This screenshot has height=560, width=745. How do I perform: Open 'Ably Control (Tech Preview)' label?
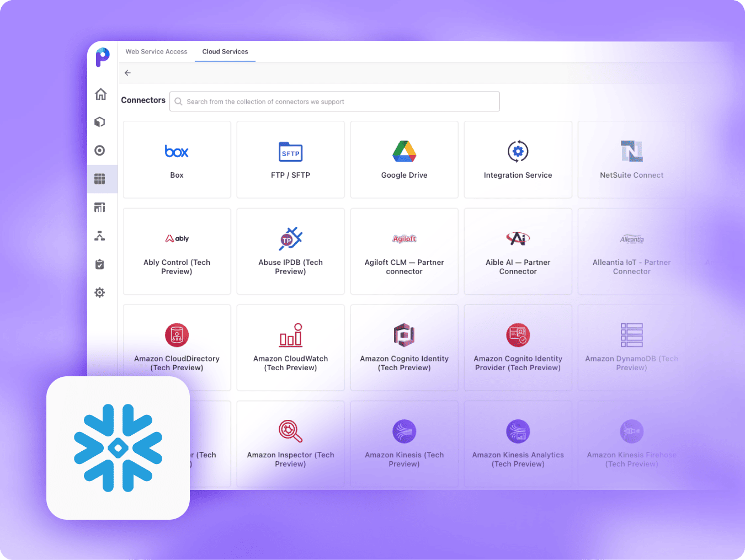(x=177, y=266)
